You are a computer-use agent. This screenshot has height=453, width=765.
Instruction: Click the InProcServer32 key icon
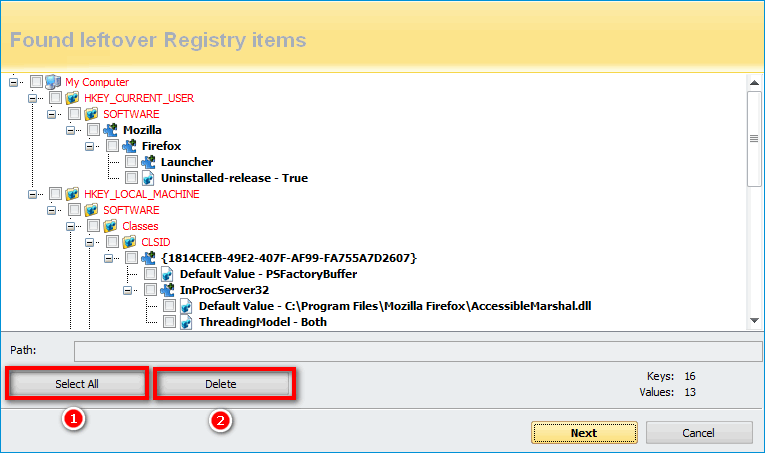click(x=167, y=290)
